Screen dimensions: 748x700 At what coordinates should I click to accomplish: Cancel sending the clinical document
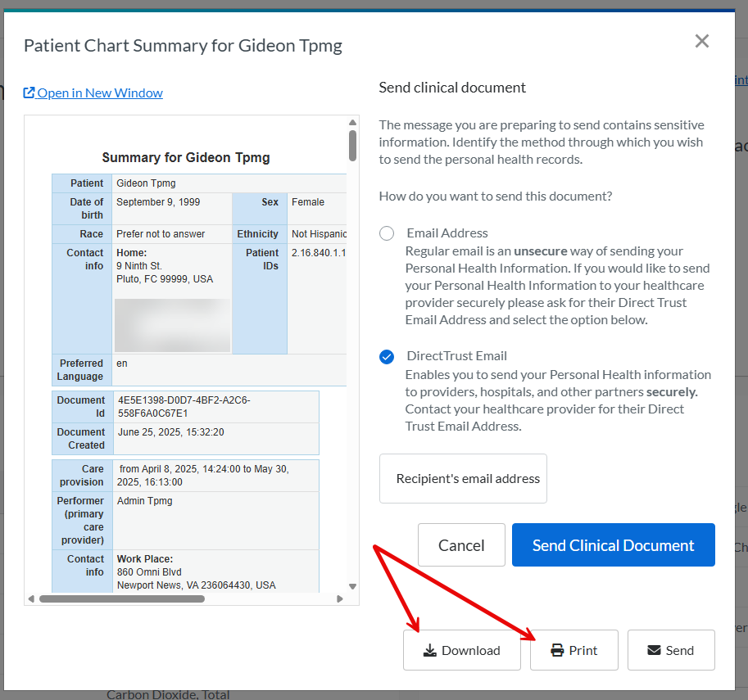[x=461, y=545]
